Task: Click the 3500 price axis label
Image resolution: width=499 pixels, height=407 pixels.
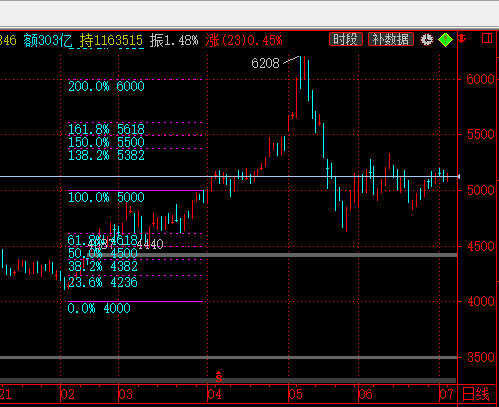Action: pos(480,357)
